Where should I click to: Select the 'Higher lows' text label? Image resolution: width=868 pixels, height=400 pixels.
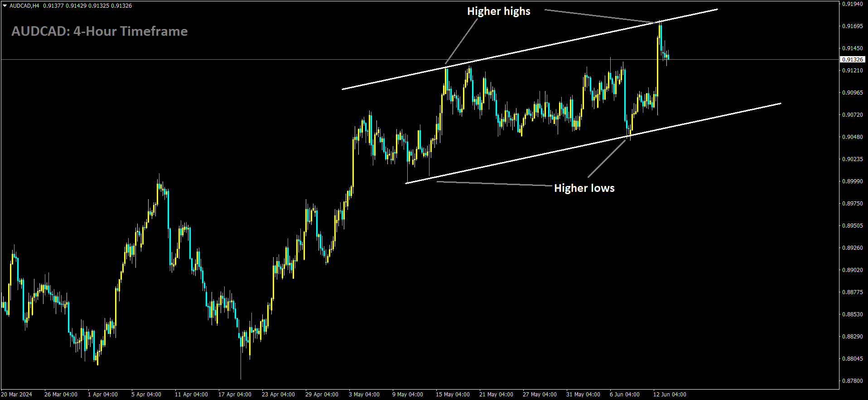click(x=584, y=188)
